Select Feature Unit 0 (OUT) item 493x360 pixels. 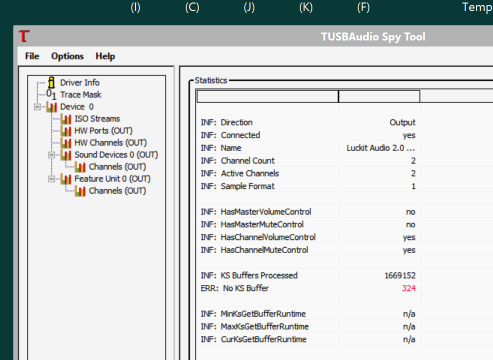[112, 179]
